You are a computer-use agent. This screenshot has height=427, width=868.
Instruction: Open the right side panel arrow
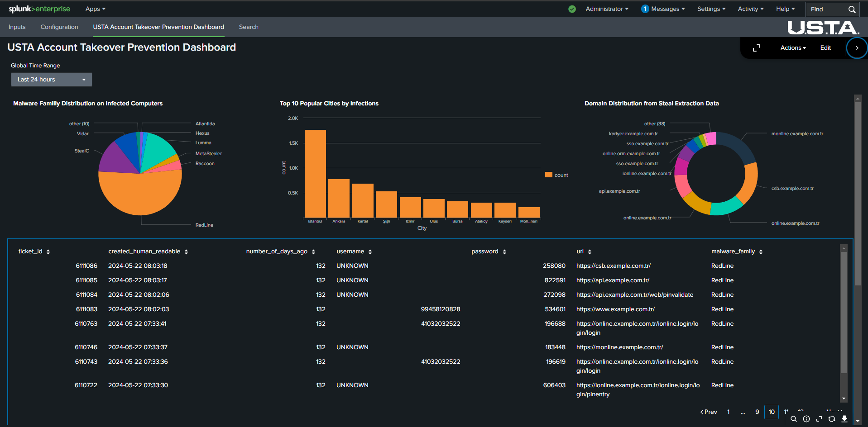pyautogui.click(x=857, y=48)
